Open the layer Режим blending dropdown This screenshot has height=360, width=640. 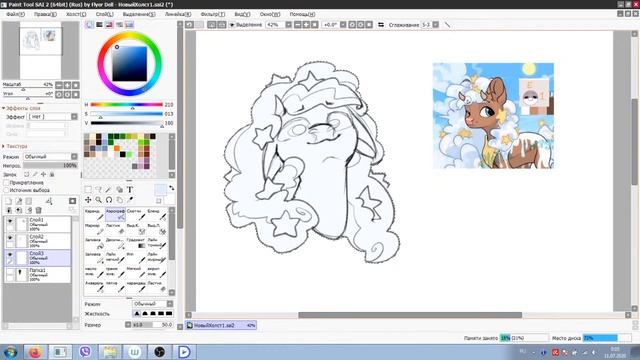74,157
